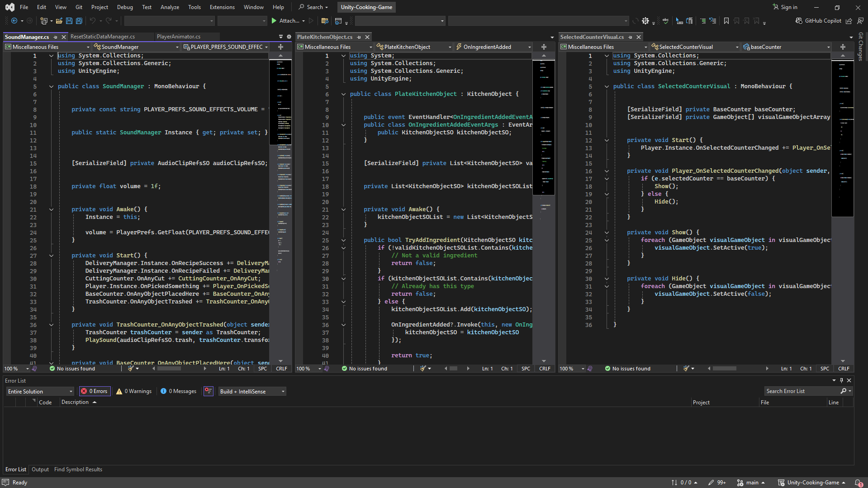Screen dimensions: 868x488
Task: Open the Entire Solution scope dropdown
Action: tap(40, 391)
